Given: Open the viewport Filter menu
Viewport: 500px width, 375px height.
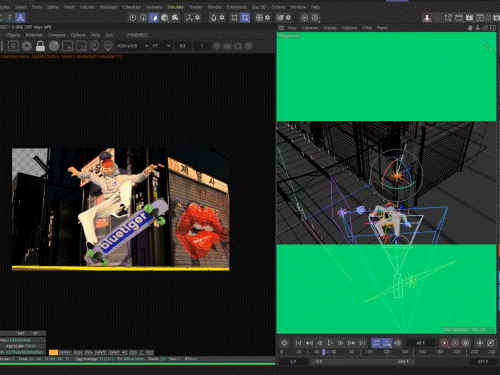Looking at the screenshot, I should click(367, 28).
